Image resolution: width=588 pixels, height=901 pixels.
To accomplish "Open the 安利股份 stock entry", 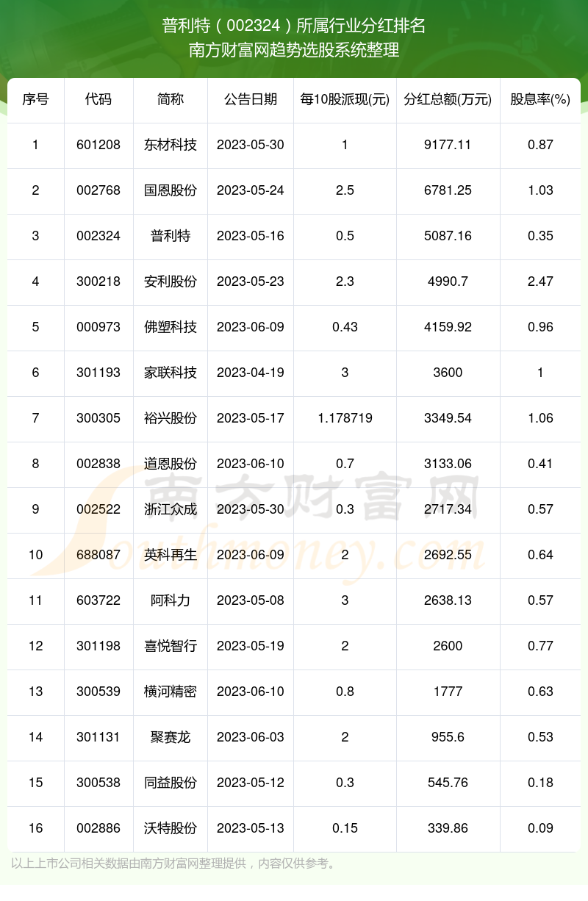I will pos(171,281).
